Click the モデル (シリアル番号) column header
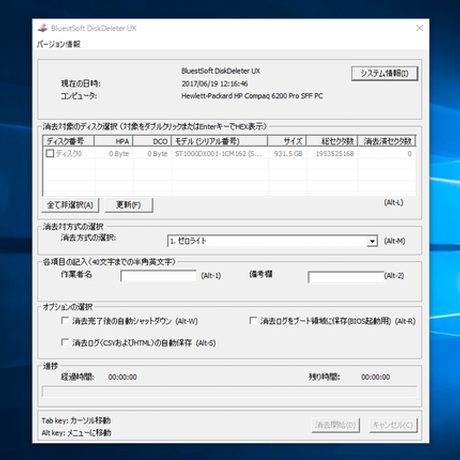The width and height of the screenshot is (460, 460). pyautogui.click(x=220, y=141)
